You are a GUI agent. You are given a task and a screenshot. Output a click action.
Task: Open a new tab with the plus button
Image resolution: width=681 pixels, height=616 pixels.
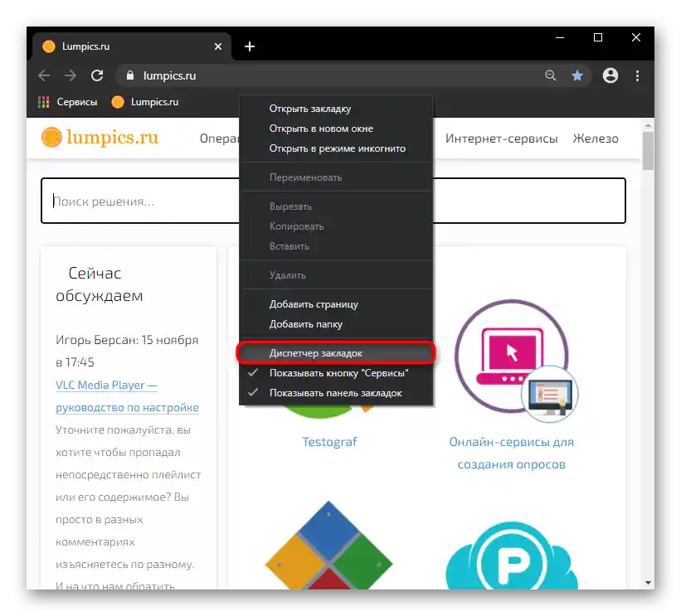tap(250, 46)
